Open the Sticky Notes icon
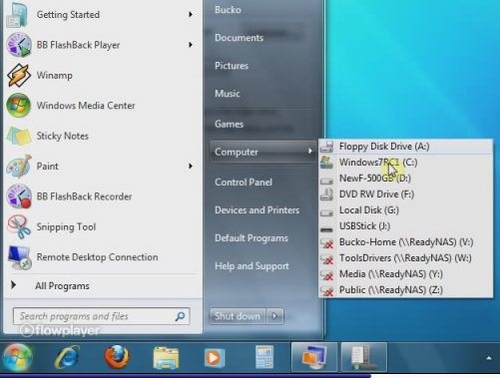This screenshot has height=378, width=500. pos(19,136)
